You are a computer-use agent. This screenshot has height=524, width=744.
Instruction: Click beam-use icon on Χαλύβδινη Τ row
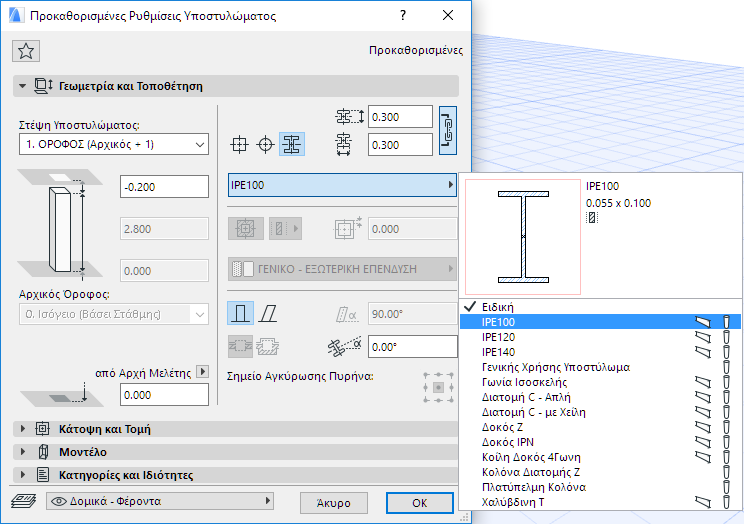[703, 502]
